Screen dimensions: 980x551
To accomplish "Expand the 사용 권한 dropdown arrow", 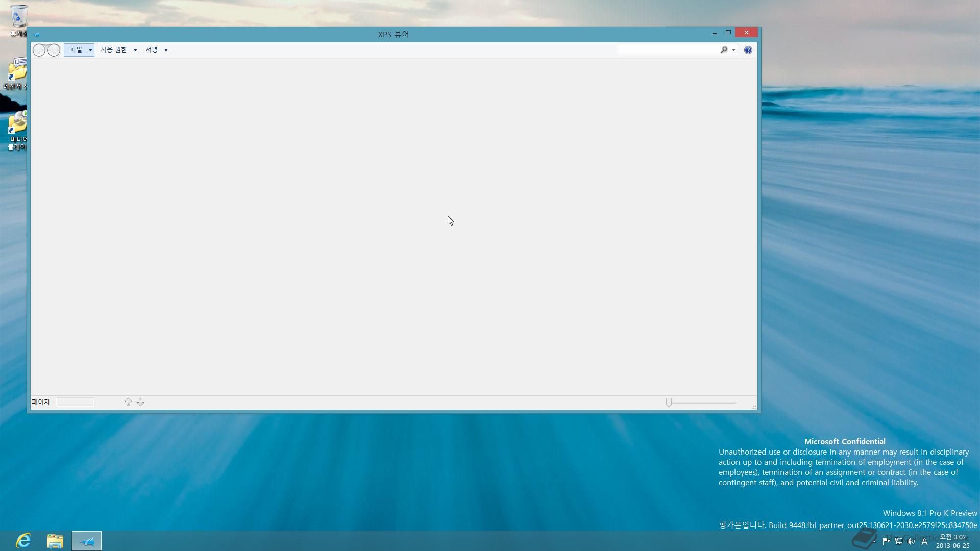I will tap(135, 50).
